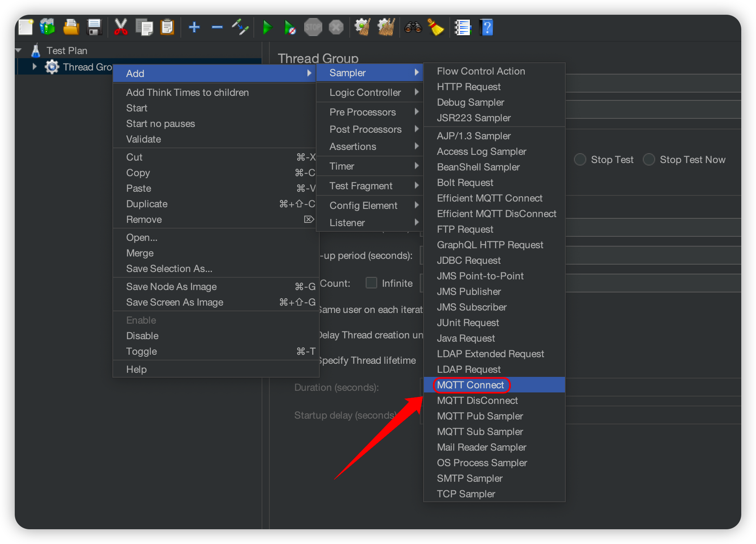Select the Stop Test Now radio button
Screen dimensions: 756x544
click(649, 159)
